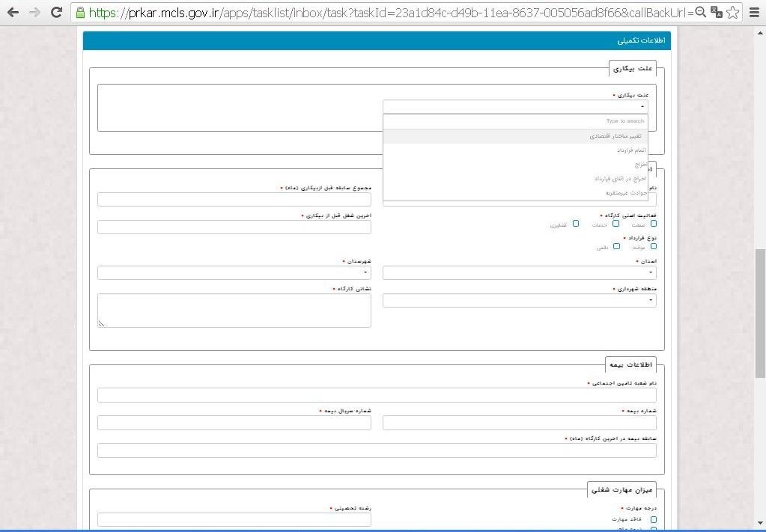Viewport: 766px width, 532px height.
Task: Check the 'خدمات' workshop activity checkbox
Action: click(x=615, y=224)
